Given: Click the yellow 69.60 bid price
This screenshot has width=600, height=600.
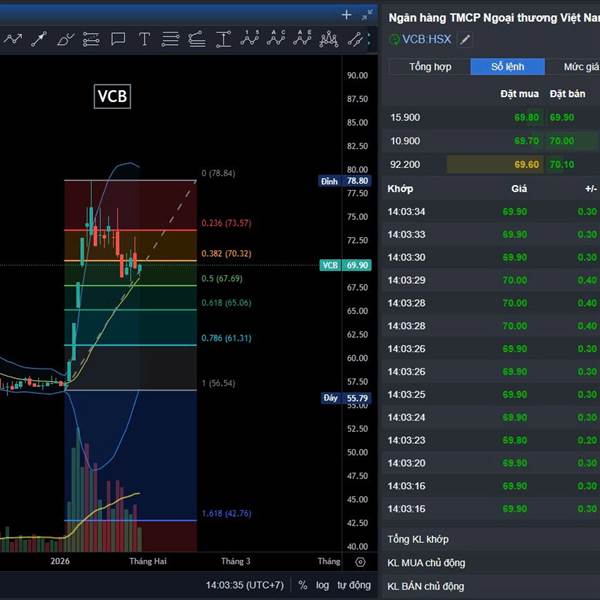Looking at the screenshot, I should coord(527,165).
